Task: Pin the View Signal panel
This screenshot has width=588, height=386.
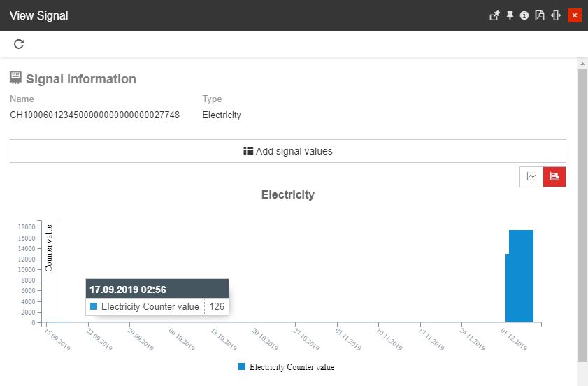Action: click(510, 15)
